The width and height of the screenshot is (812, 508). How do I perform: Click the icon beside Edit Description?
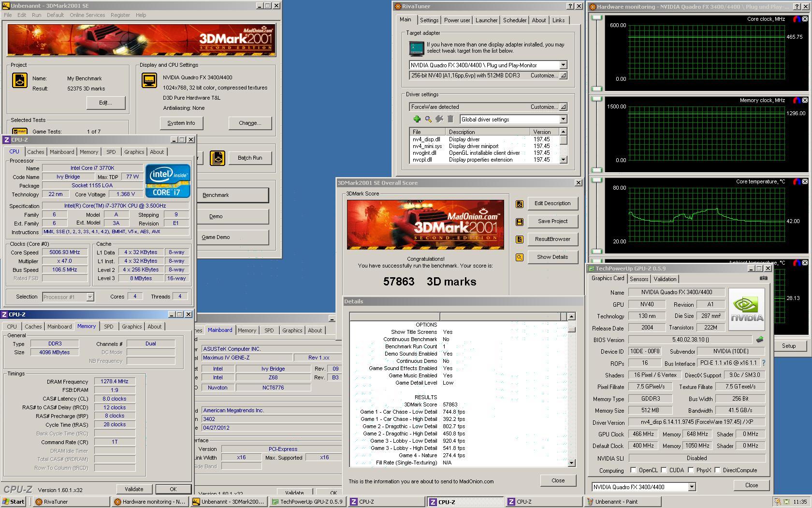[520, 204]
